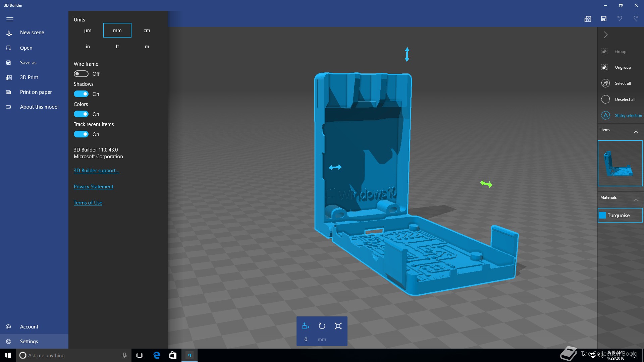Click the Save as disk icon
Screen dimensions: 644x362
(9, 63)
